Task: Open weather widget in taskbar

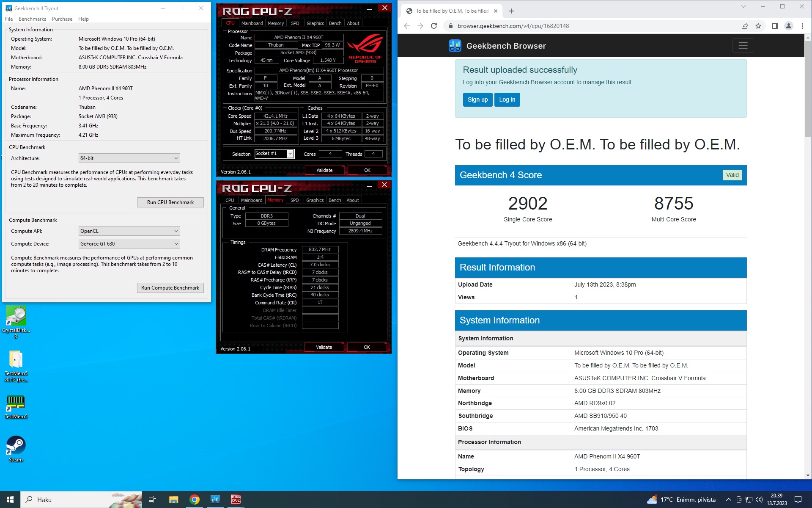Action: [681, 500]
